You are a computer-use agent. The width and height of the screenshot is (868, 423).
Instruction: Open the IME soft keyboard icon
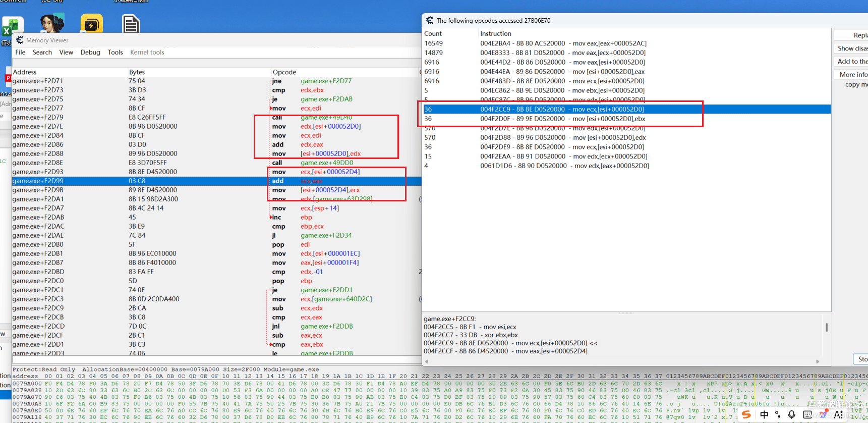(807, 414)
